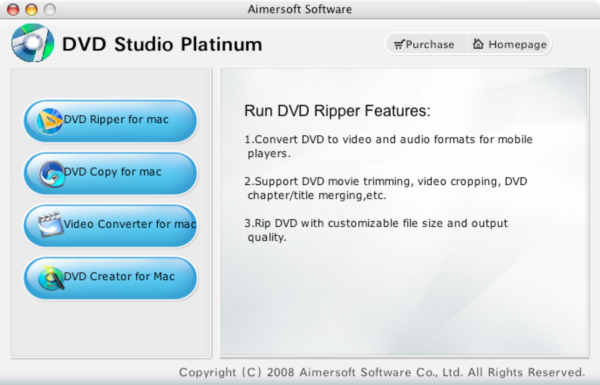
Task: Click the "Run DVD Ripper Features:" heading
Action: [x=337, y=111]
